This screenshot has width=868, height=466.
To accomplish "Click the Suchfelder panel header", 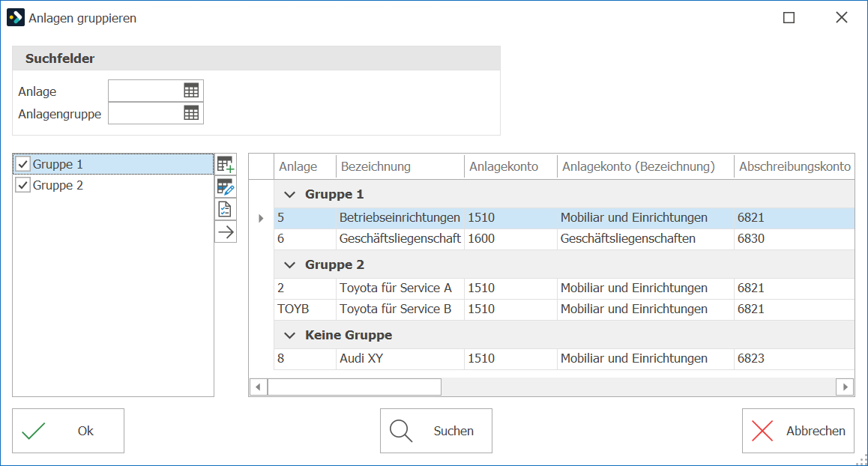I will click(256, 58).
